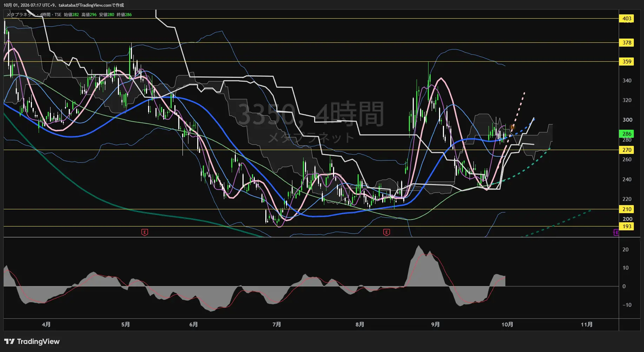Click the 220 price axis value

click(x=627, y=199)
